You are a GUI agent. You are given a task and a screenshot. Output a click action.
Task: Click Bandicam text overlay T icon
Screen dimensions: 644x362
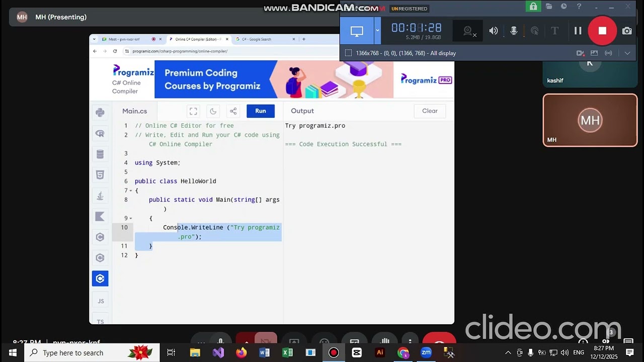[555, 31]
